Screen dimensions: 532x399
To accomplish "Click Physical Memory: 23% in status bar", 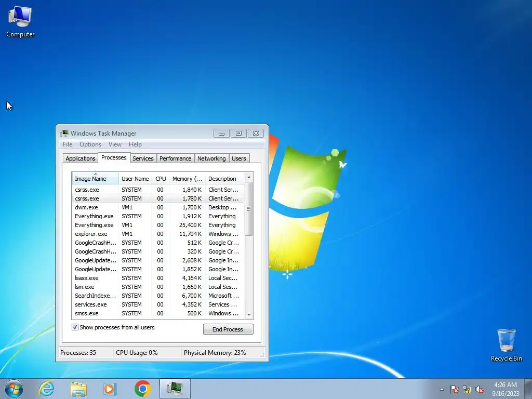I will tap(215, 353).
